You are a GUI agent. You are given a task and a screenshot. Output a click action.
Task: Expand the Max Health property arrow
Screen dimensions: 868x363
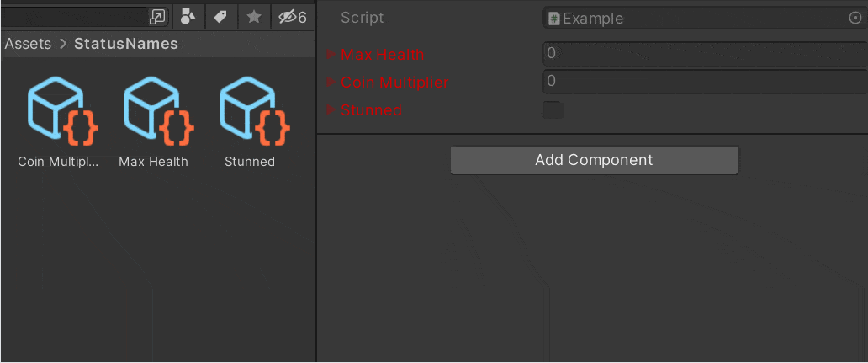[331, 54]
